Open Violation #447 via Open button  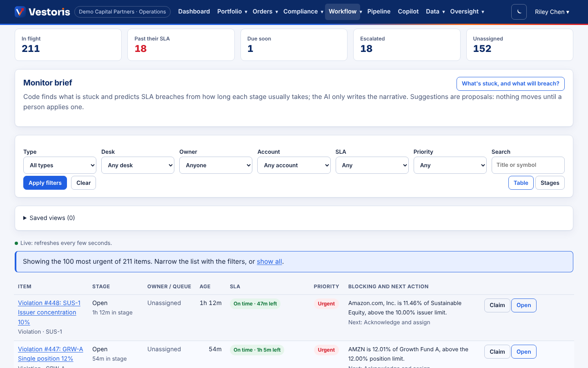523,352
